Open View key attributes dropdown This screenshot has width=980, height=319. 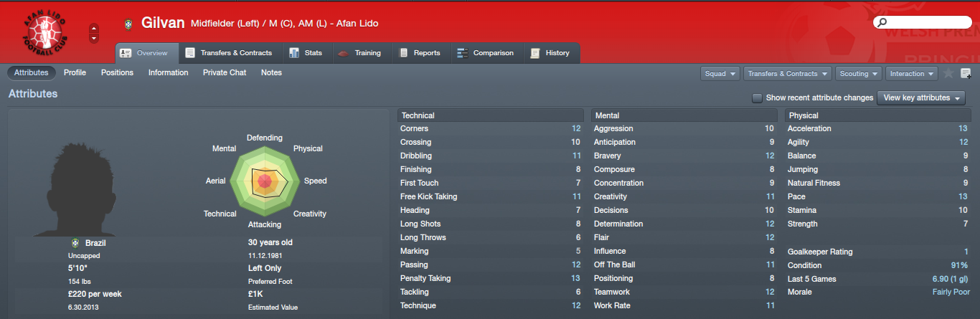click(x=921, y=98)
